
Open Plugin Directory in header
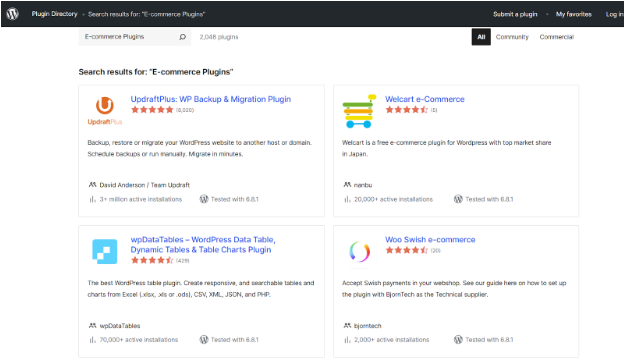coord(55,14)
